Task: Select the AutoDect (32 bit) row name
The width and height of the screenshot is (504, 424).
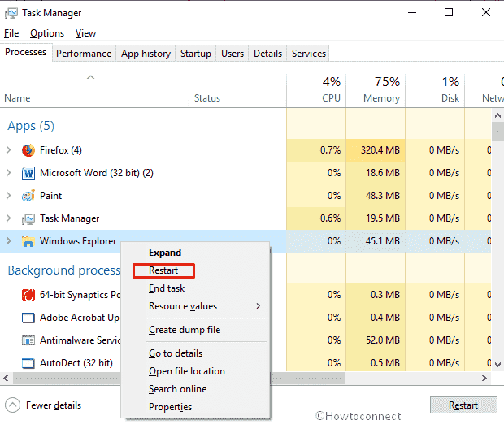Action: click(76, 363)
